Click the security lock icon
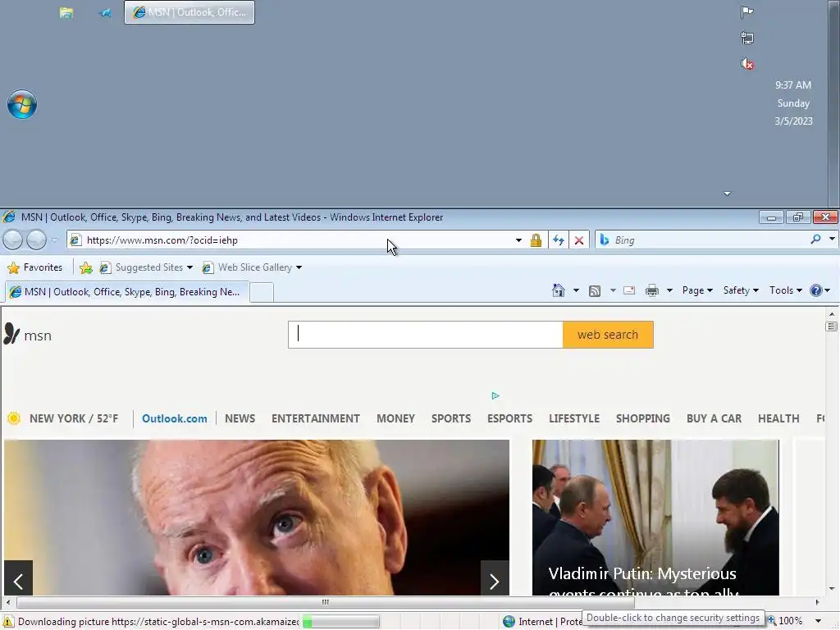 (536, 240)
